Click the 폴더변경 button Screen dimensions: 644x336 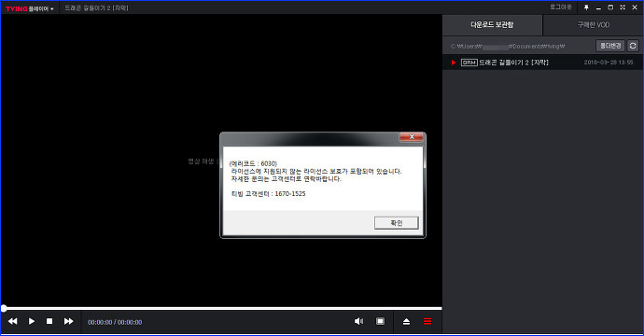[610, 46]
